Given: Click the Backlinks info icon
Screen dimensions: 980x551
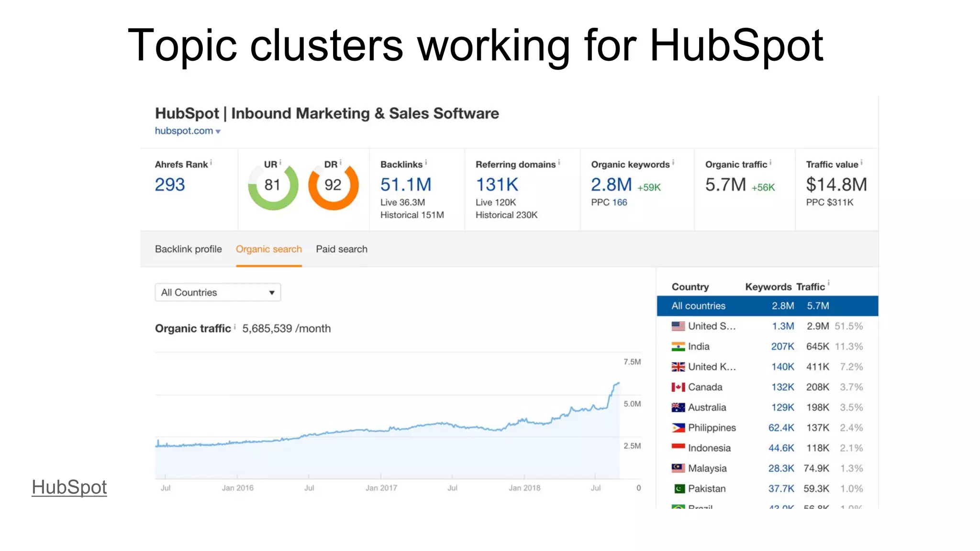Looking at the screenshot, I should tap(426, 163).
